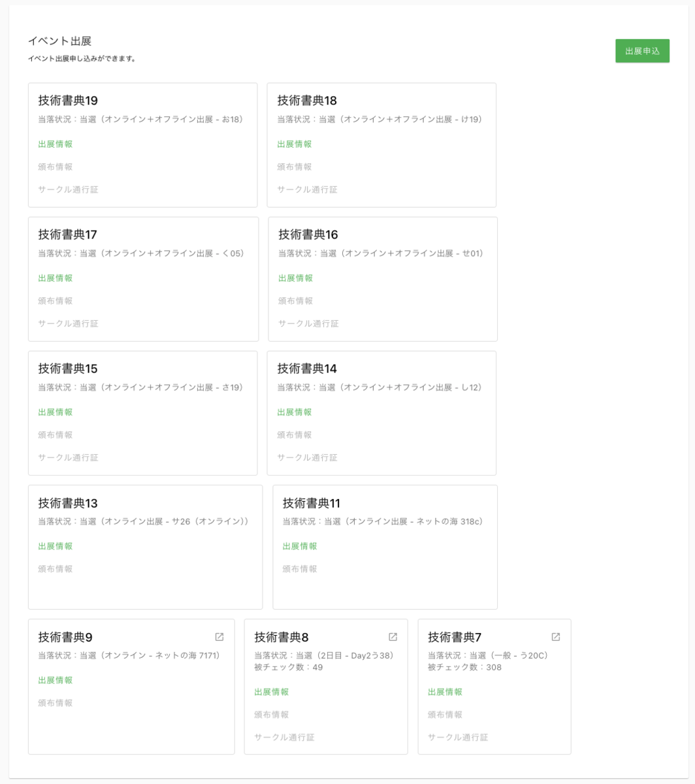
Task: Select 頒布情報 in 技術書典16 card
Action: click(296, 301)
